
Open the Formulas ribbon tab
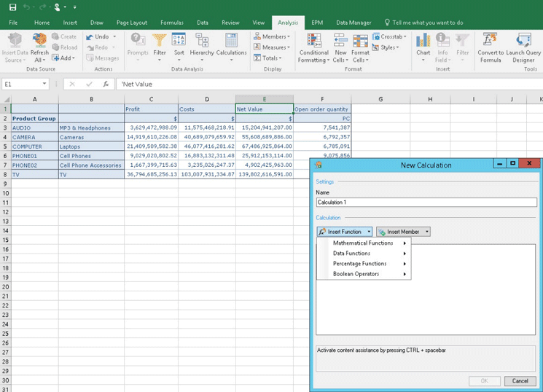point(172,23)
